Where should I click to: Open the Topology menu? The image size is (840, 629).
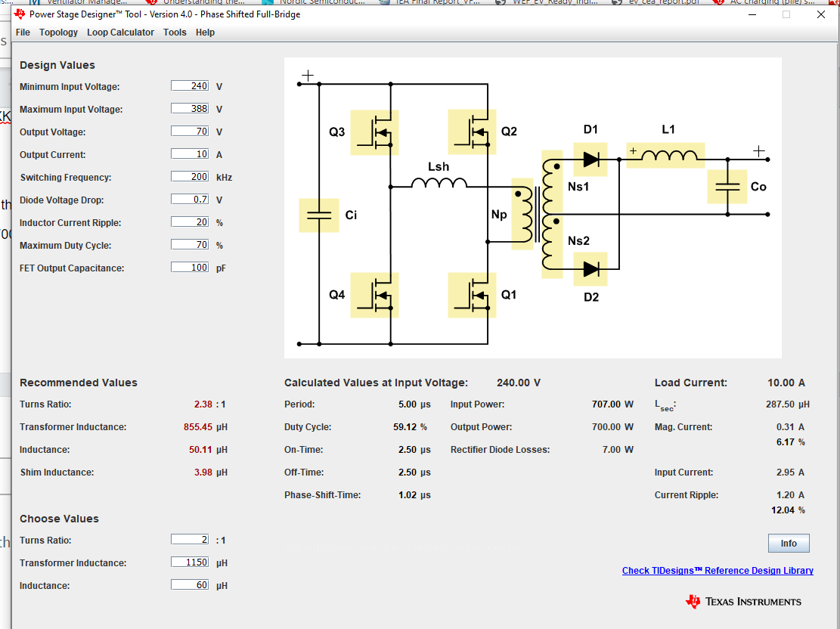pyautogui.click(x=58, y=33)
